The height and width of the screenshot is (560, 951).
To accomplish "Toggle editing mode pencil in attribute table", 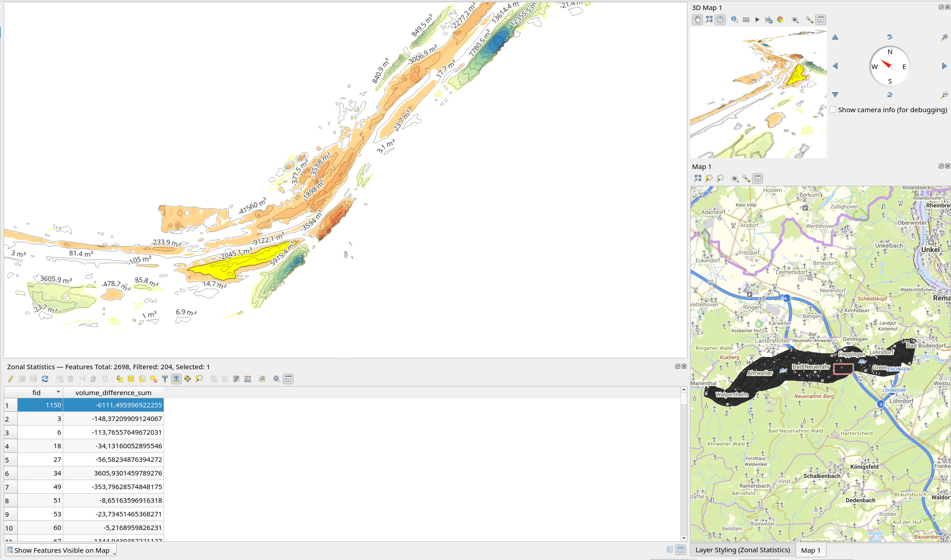I will tap(10, 379).
